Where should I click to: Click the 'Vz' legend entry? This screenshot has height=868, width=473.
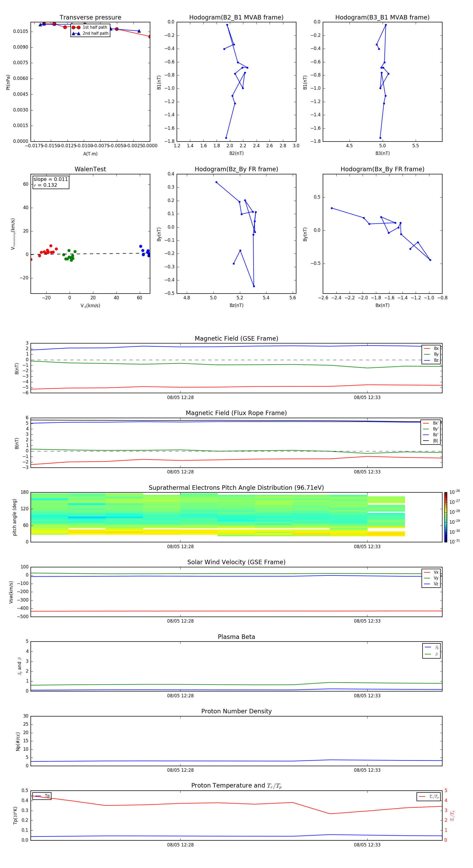click(x=431, y=584)
